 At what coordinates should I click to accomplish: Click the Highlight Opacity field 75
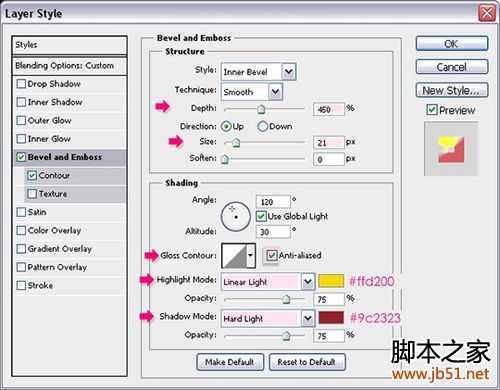click(x=328, y=299)
